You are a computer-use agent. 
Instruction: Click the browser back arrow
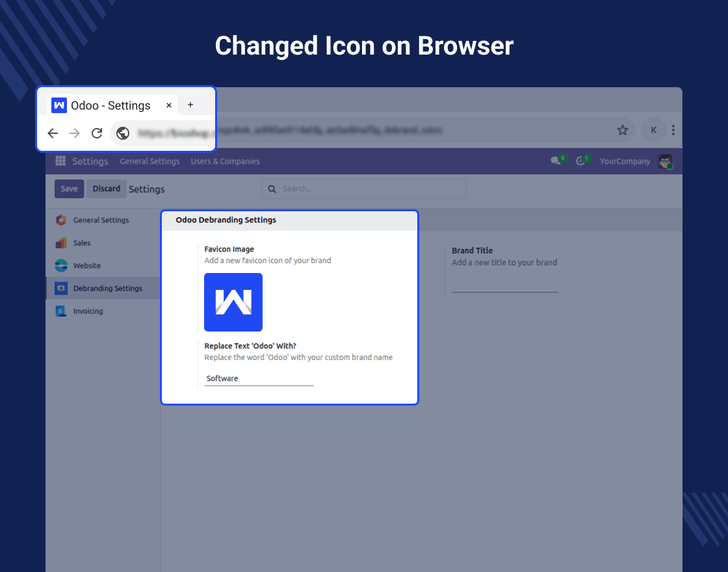[53, 133]
